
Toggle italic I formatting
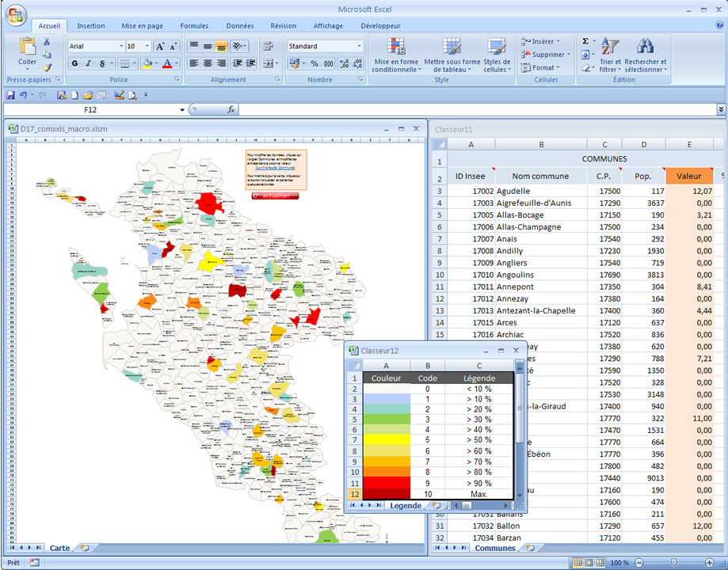(x=88, y=63)
